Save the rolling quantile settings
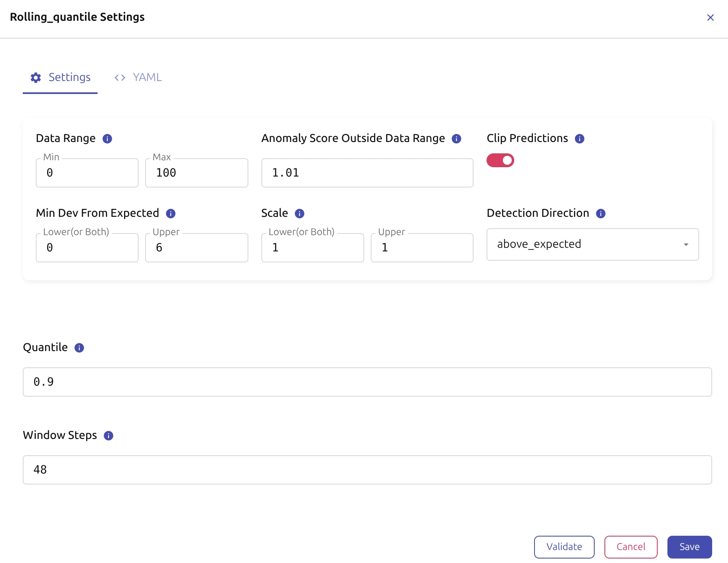The width and height of the screenshot is (728, 563). (x=689, y=547)
